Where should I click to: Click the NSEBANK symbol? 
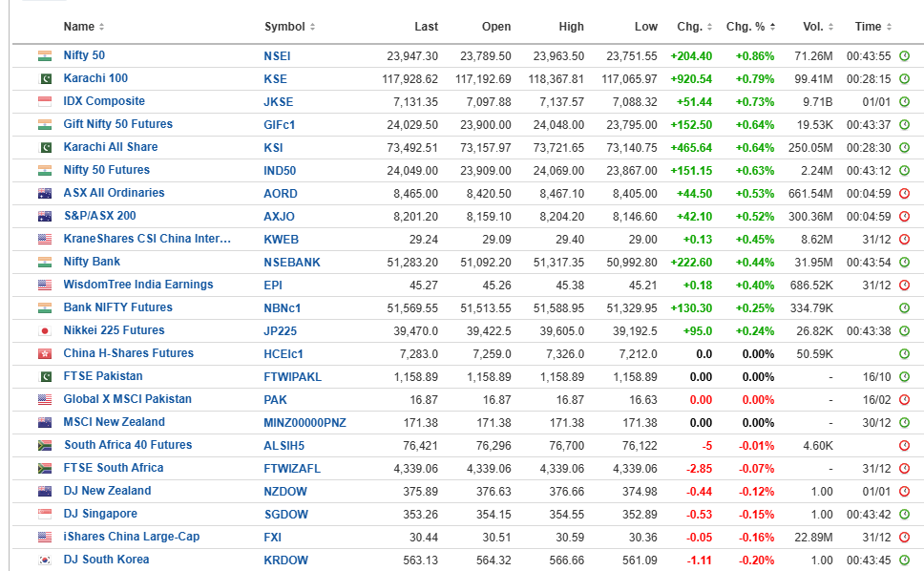pos(292,263)
